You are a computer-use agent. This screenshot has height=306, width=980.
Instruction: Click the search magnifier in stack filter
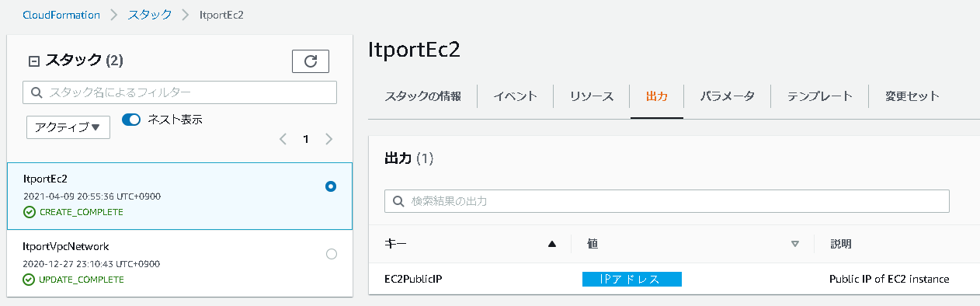tap(36, 92)
